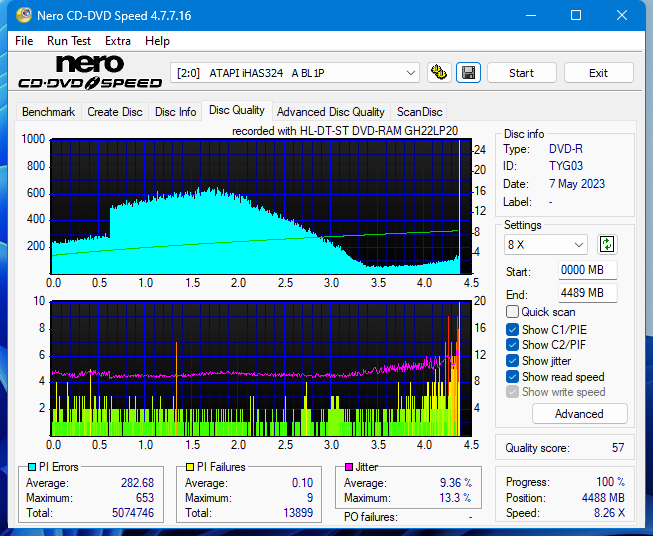The width and height of the screenshot is (653, 536).
Task: Click the save floppy disk icon
Action: (468, 73)
